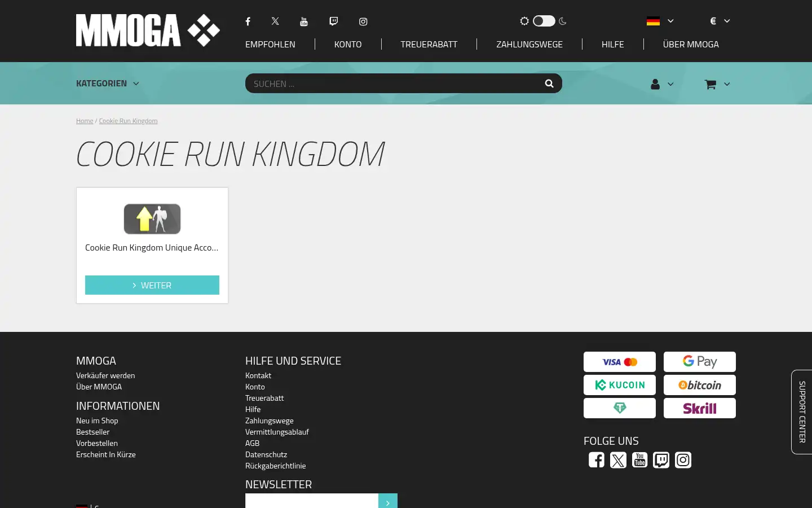812x508 pixels.
Task: Click KuCoin payment badge
Action: (620, 385)
